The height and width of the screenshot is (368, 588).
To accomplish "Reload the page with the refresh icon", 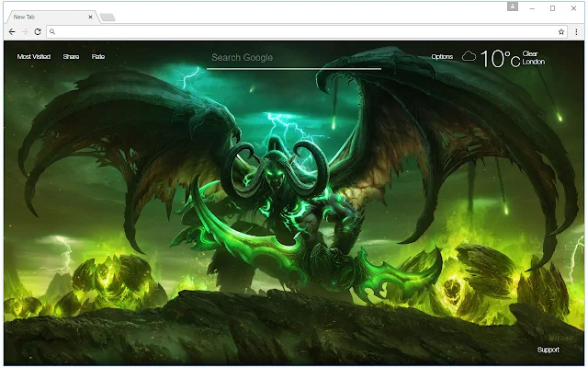I will point(38,32).
